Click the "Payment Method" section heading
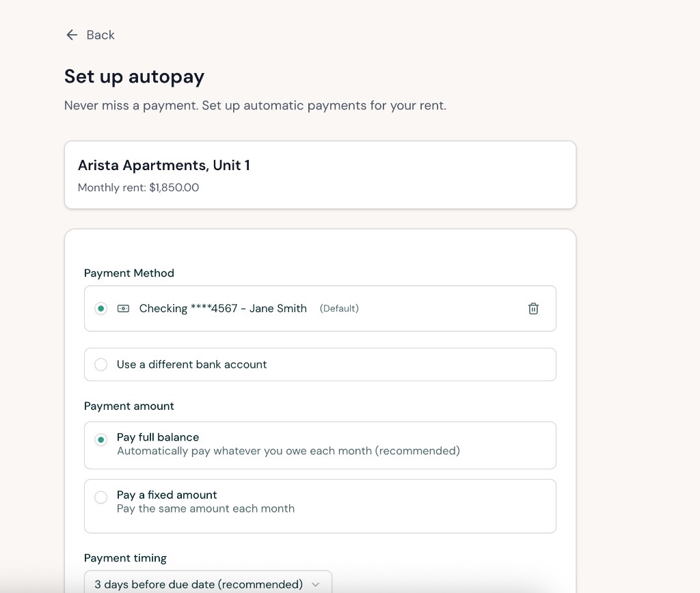Image resolution: width=700 pixels, height=593 pixels. pos(129,273)
